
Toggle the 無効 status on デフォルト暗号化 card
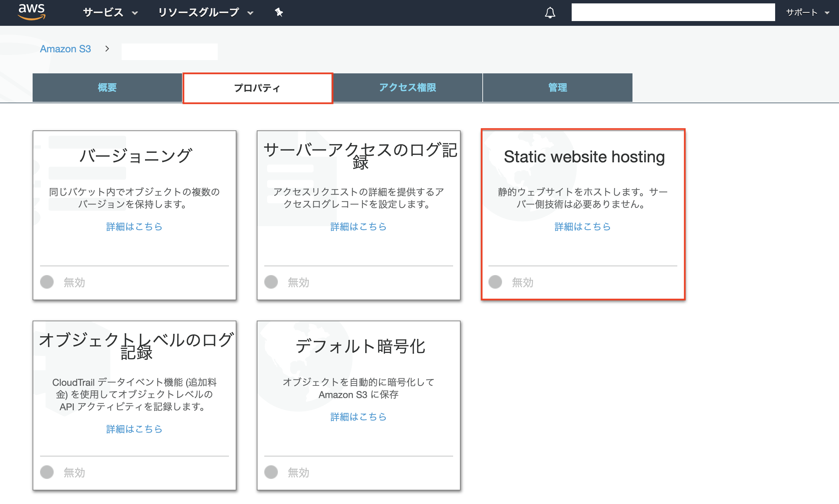point(271,472)
